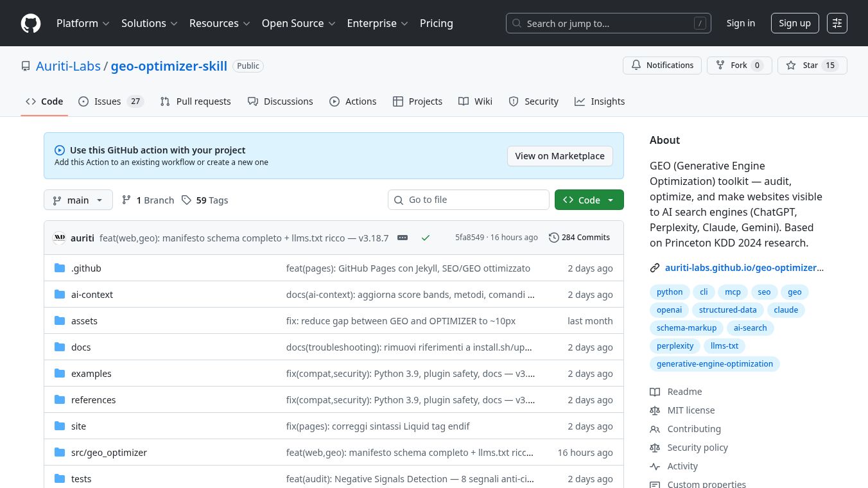Expand the commit message ellipsis
The height and width of the screenshot is (488, 868).
[x=403, y=238]
